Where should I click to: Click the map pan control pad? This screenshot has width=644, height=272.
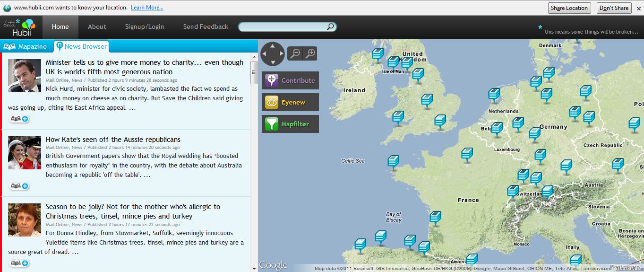273,53
